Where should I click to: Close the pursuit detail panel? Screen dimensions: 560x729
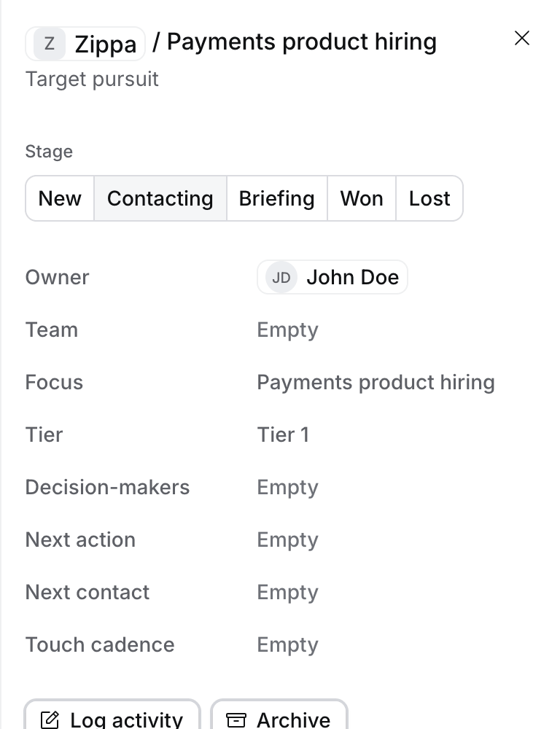[522, 38]
